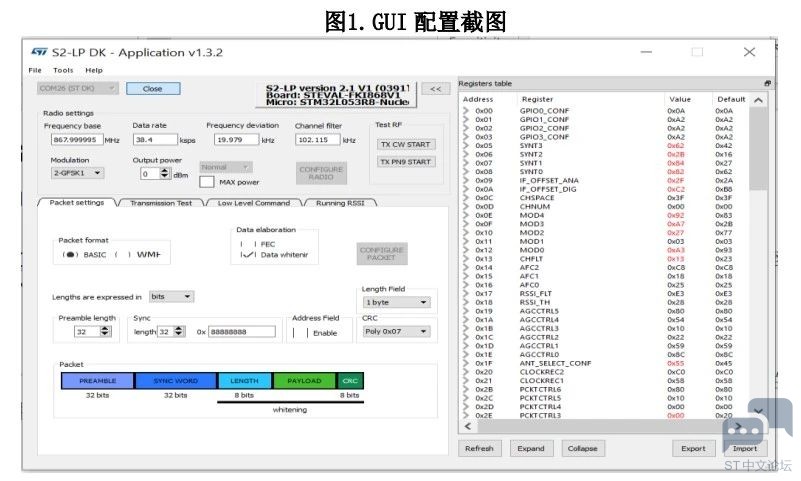Switch to the Low Level Command tab
801x481 pixels.
coord(254,203)
